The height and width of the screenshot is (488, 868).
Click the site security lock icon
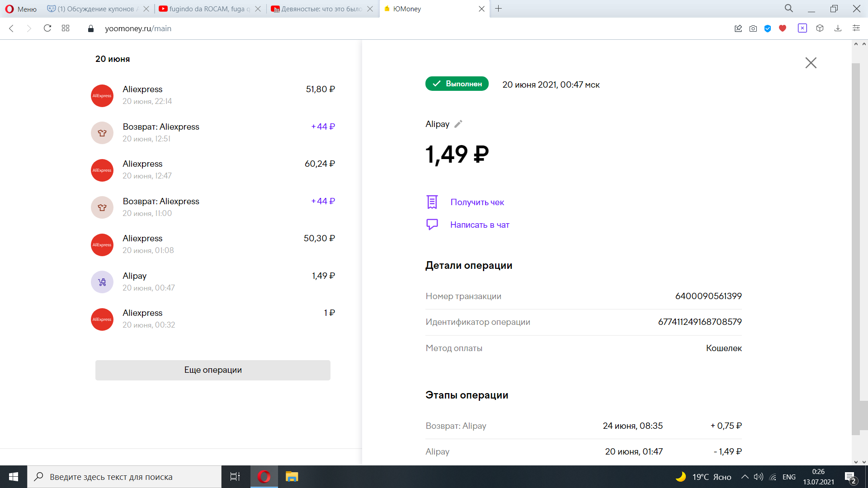coord(91,28)
